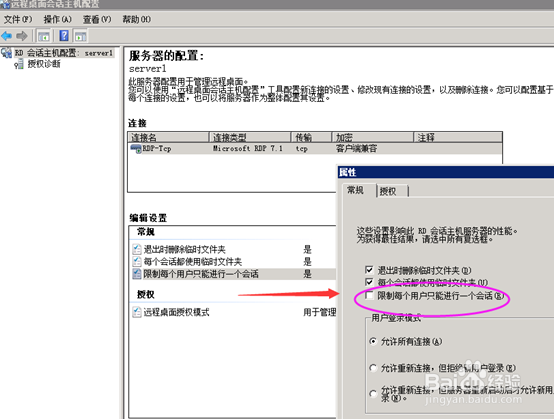Image resolution: width=554 pixels, height=419 pixels.
Task: Enable 限制每个用户只能进行一个会话(R) checkbox
Action: (x=369, y=295)
